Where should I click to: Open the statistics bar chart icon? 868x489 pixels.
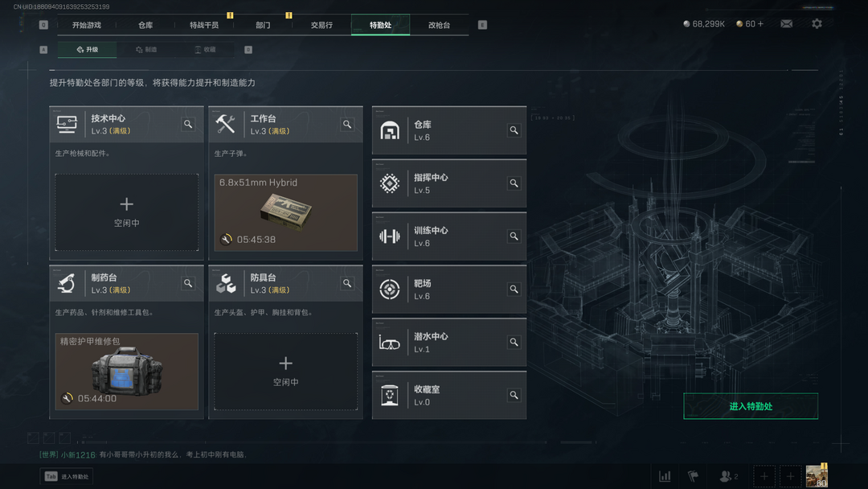[665, 475]
